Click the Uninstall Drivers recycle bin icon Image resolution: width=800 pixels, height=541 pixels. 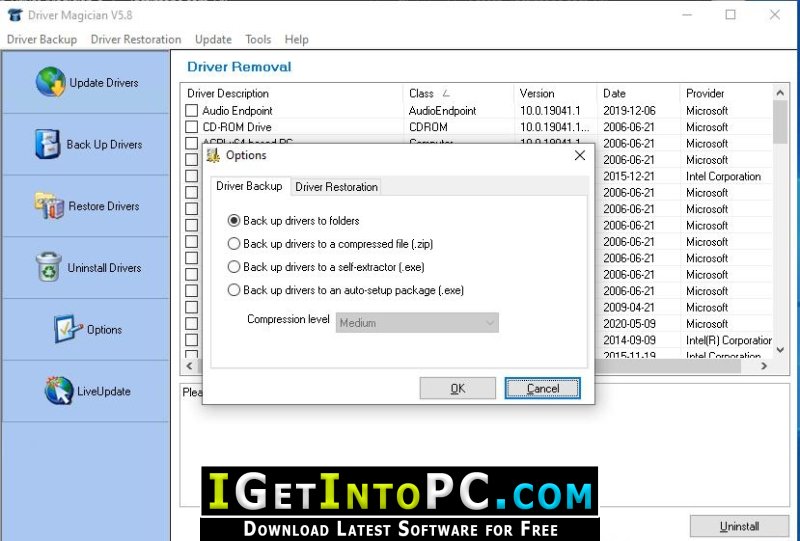pos(49,267)
